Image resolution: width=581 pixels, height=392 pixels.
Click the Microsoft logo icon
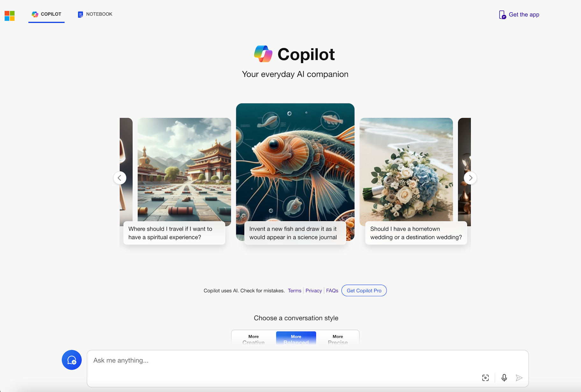[10, 16]
